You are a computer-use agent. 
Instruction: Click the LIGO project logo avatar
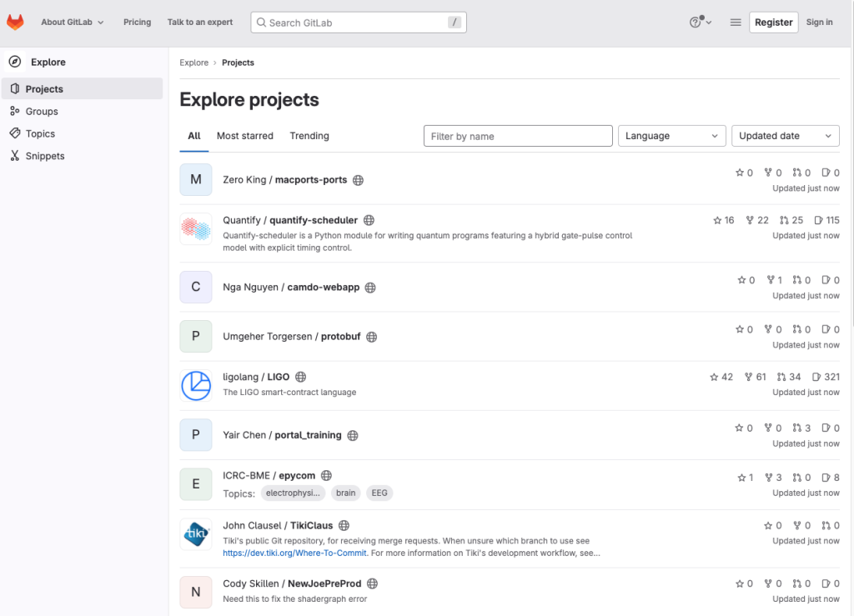click(x=195, y=385)
